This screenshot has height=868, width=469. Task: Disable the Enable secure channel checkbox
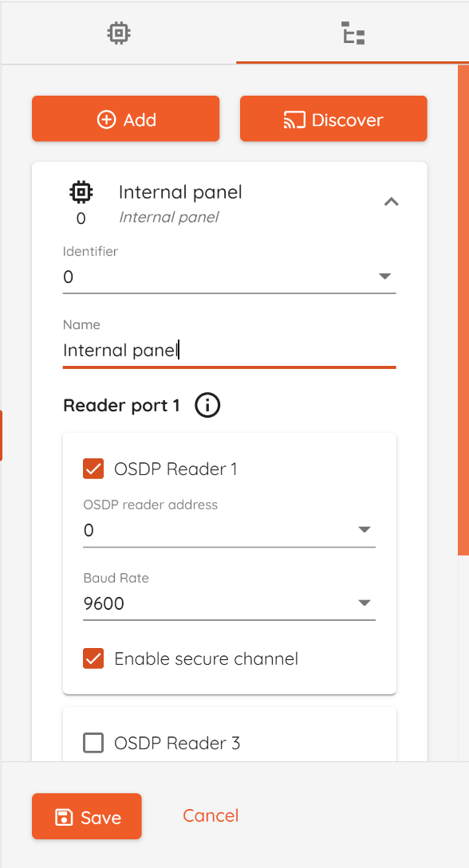click(x=93, y=658)
